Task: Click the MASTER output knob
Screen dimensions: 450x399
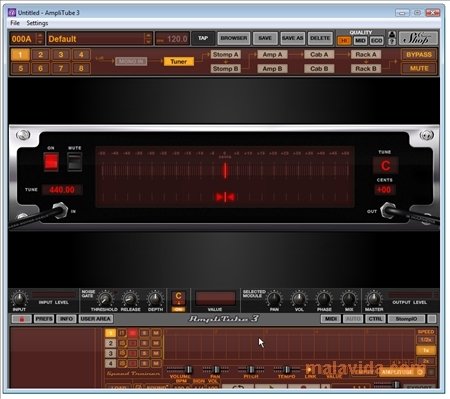Action: (374, 299)
